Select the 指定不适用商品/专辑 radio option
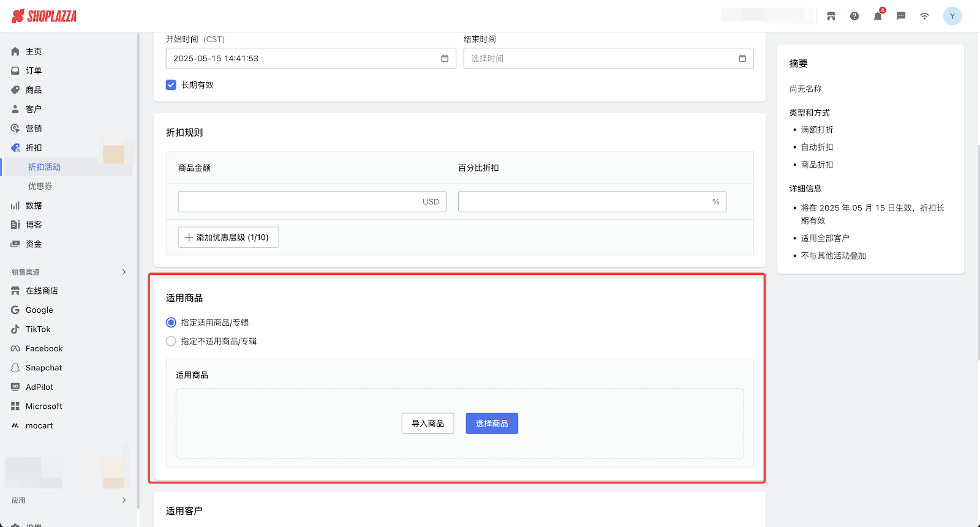Viewport: 980px width, 527px height. [171, 342]
